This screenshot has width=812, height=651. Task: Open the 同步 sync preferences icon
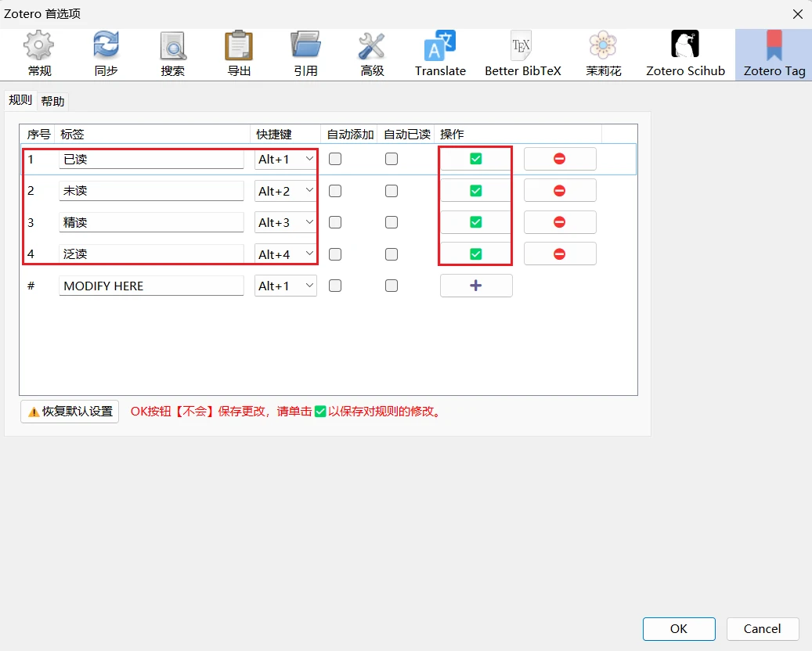(x=106, y=54)
